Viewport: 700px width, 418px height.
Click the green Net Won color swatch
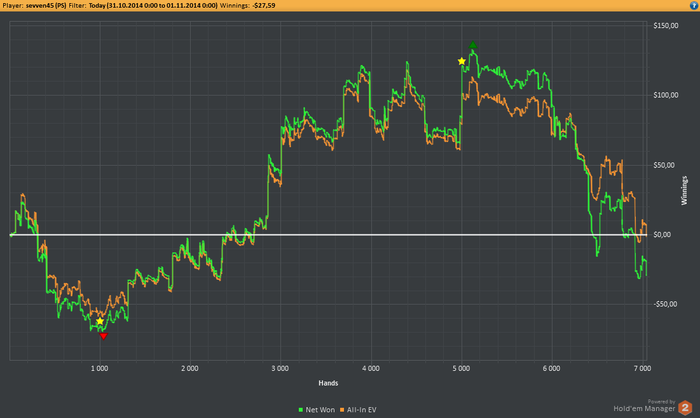(301, 410)
